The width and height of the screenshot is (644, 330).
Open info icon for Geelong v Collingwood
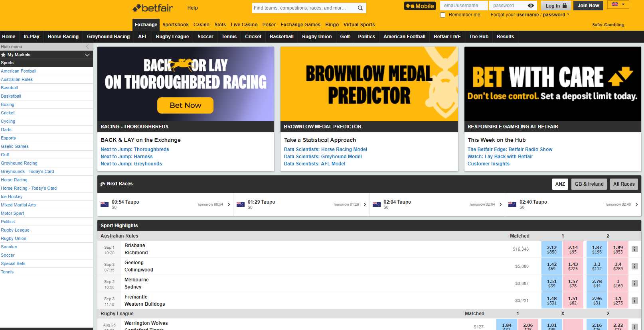[635, 266]
